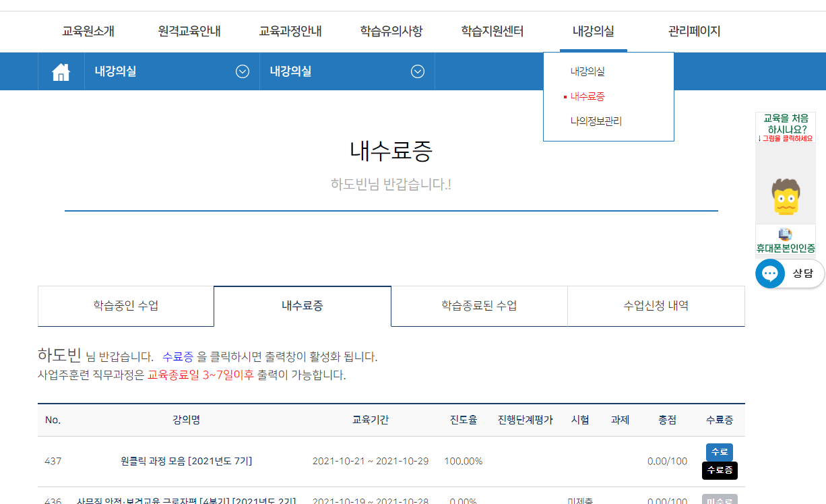Image resolution: width=826 pixels, height=504 pixels.
Task: Open 관리페이지 menu
Action: click(x=695, y=31)
